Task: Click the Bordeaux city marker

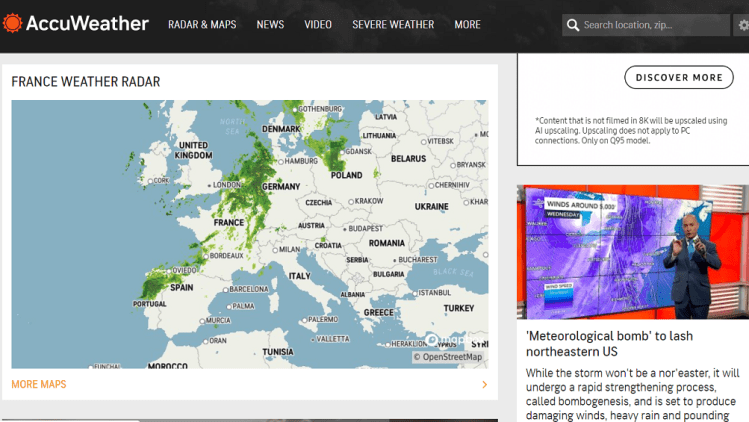Action: point(206,256)
